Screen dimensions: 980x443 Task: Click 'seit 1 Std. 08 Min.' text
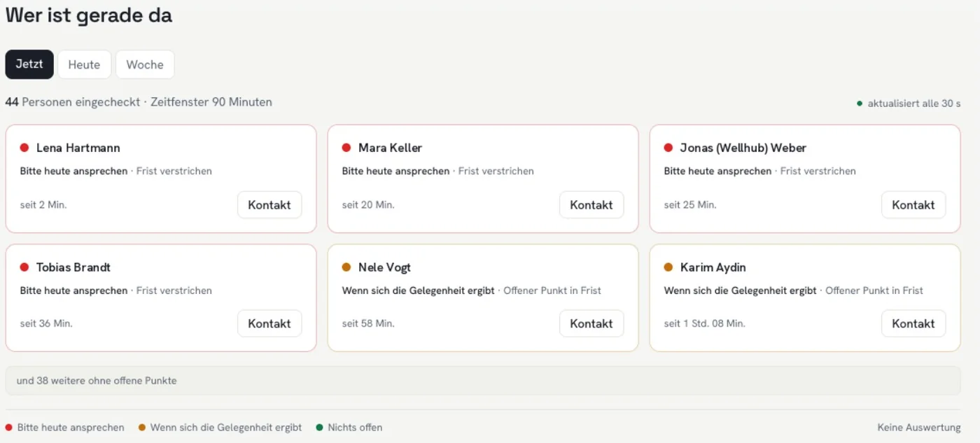click(x=705, y=324)
